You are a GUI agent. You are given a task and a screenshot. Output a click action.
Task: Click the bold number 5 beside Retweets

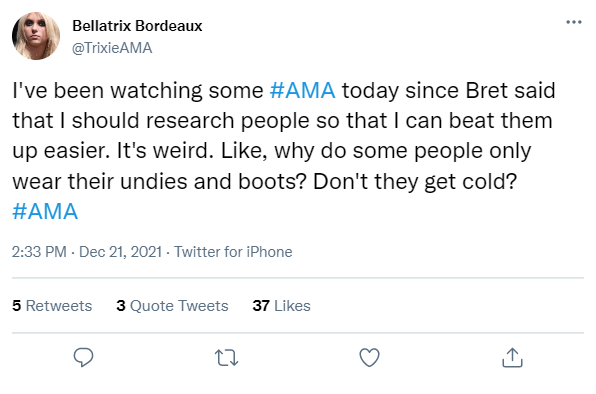[x=16, y=306]
